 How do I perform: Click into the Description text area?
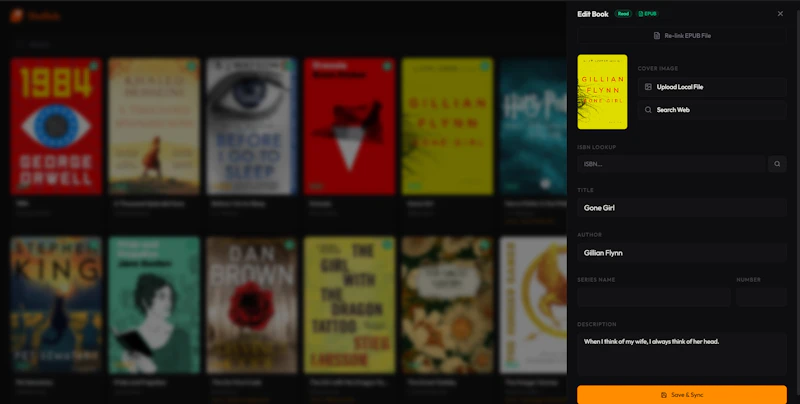pos(682,355)
